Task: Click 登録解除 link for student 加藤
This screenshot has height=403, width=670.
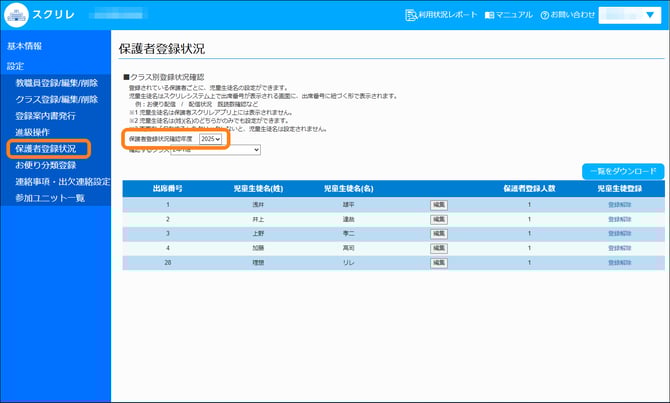Action: click(620, 248)
